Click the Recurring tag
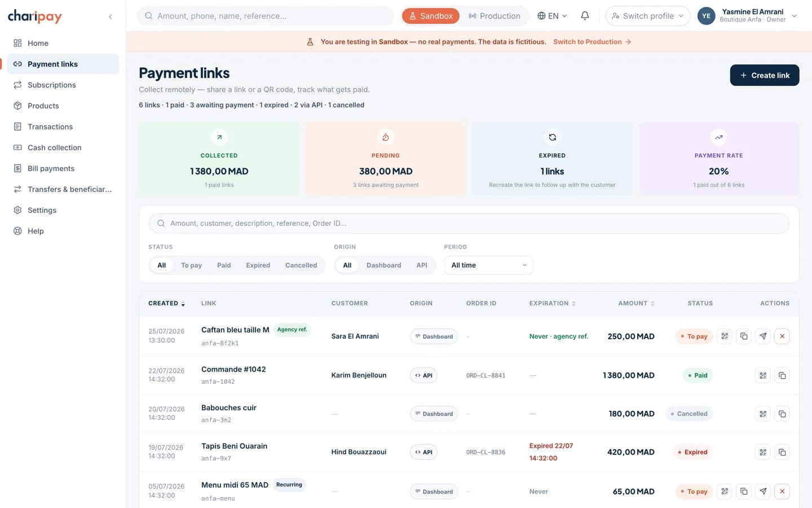Screen dimensions: 812x508 tap(289, 485)
